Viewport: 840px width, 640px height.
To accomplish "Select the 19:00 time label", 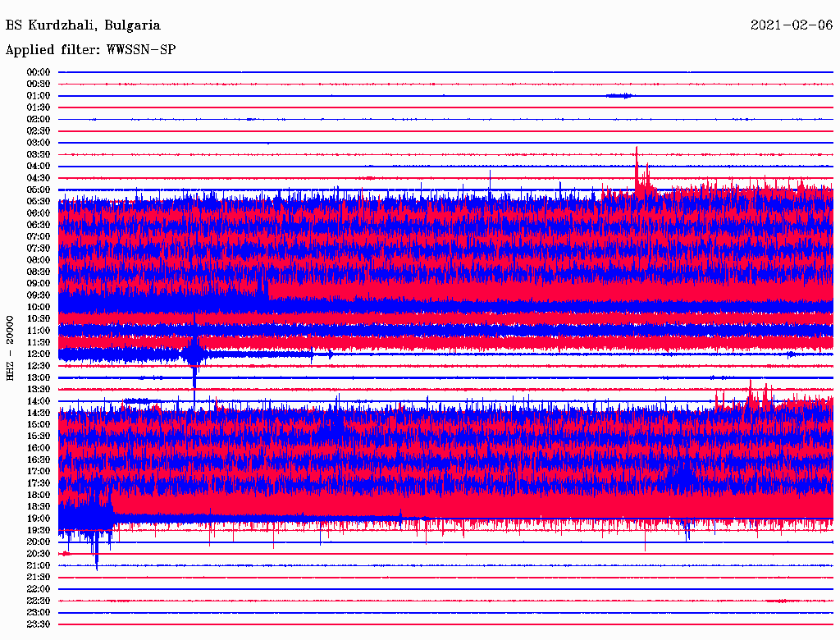I will pos(39,519).
